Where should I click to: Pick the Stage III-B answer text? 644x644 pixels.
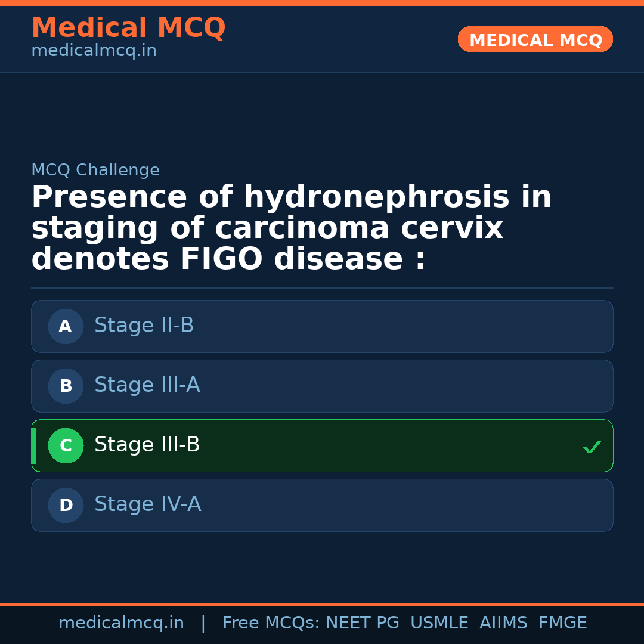click(x=147, y=445)
